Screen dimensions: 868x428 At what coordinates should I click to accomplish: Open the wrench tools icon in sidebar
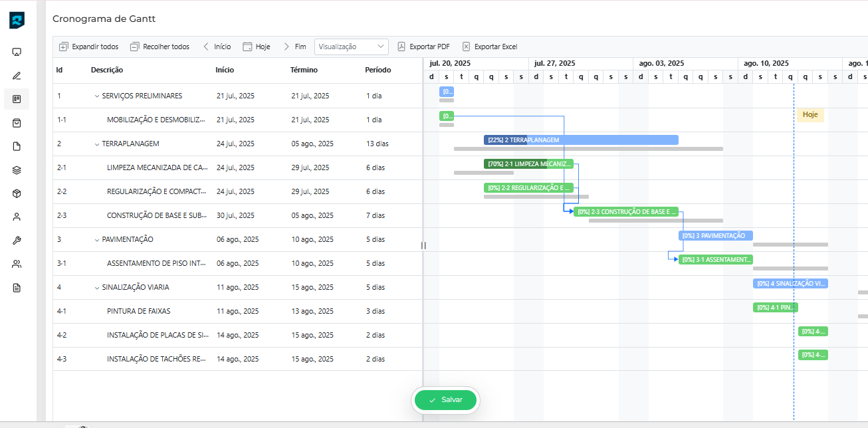(17, 241)
